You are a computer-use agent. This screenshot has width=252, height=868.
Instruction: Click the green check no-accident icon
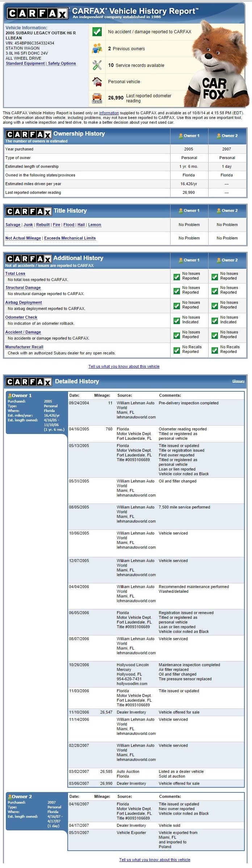point(97,32)
